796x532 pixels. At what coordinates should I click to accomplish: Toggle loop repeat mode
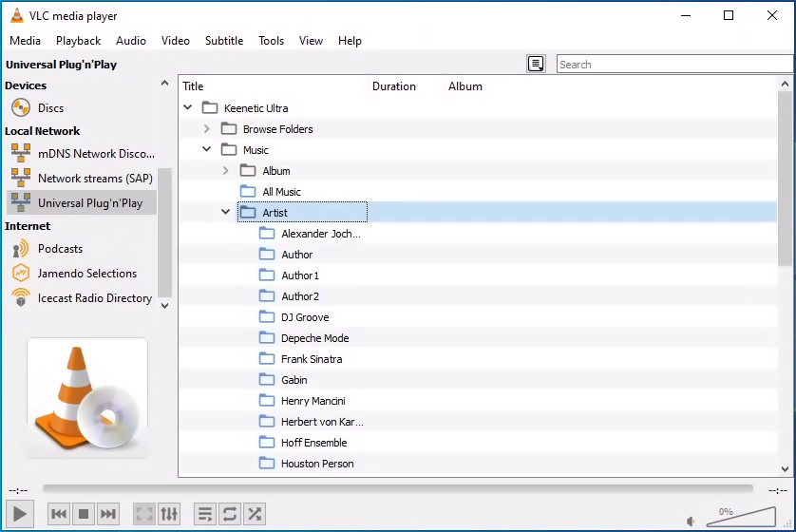230,514
